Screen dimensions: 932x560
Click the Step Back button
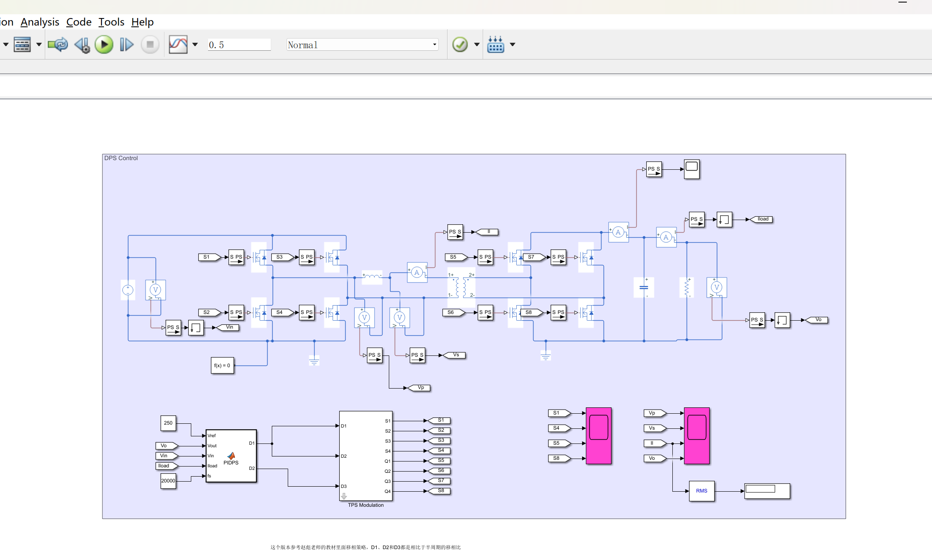pyautogui.click(x=82, y=44)
